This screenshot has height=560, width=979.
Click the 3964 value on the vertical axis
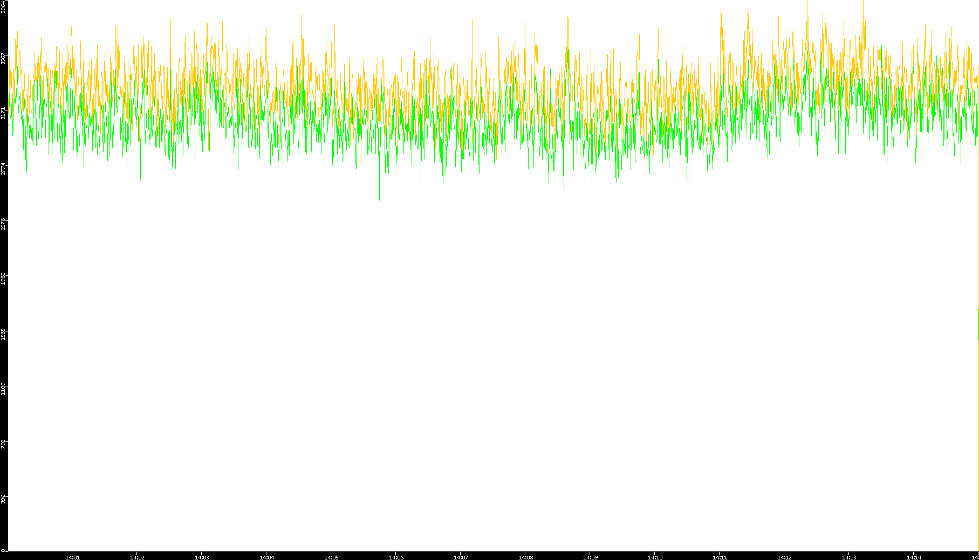tap(4, 6)
